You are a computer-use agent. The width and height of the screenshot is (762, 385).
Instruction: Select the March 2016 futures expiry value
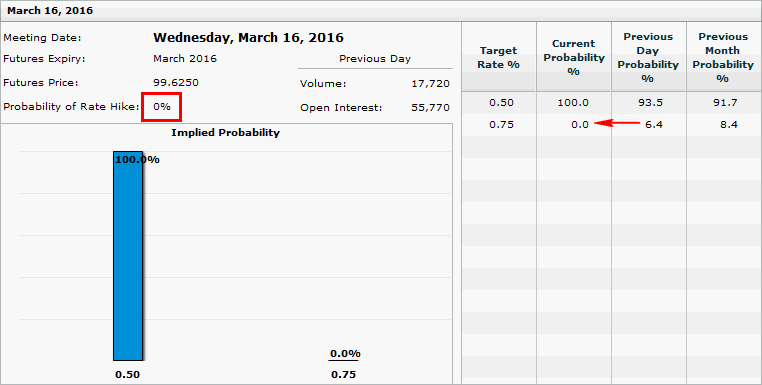(185, 59)
